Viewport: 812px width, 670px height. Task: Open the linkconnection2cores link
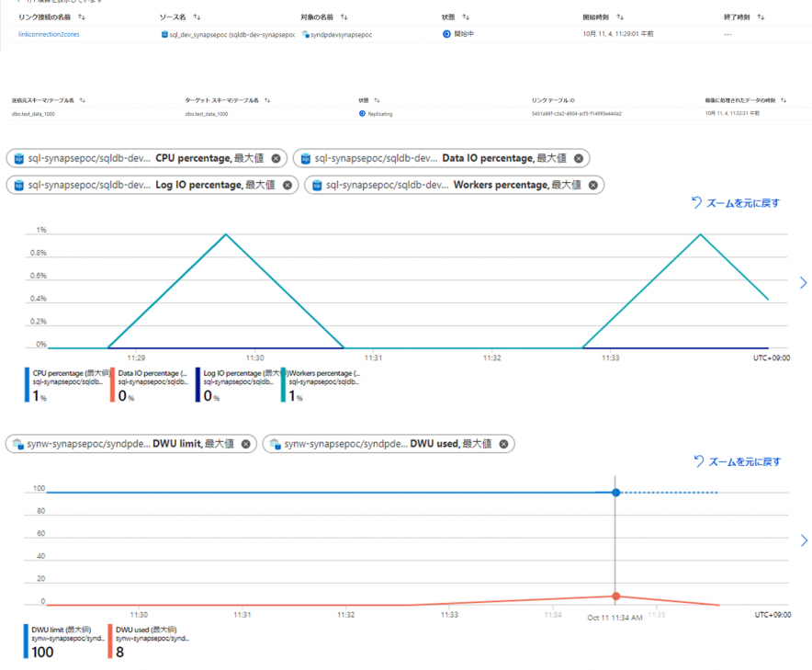[x=50, y=33]
